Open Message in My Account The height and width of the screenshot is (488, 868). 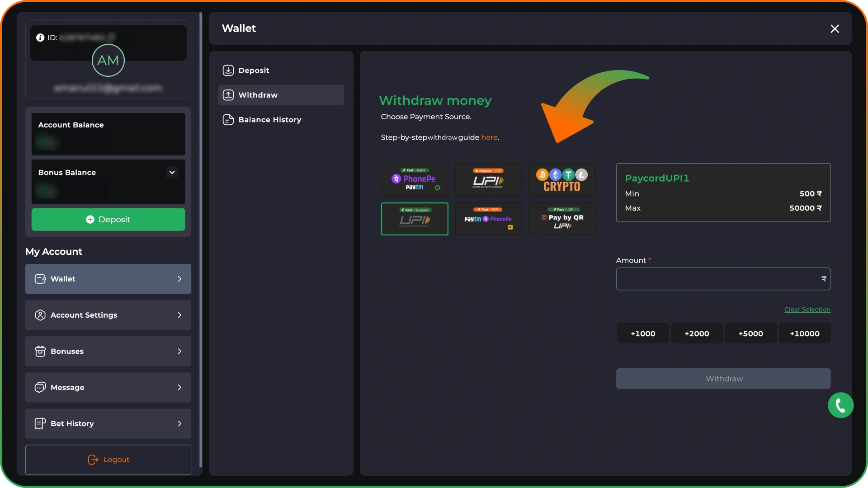(108, 387)
